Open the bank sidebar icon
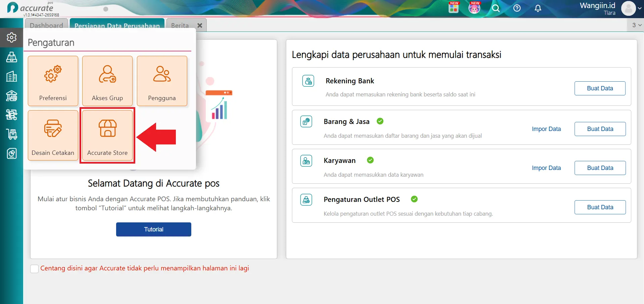 (x=11, y=96)
